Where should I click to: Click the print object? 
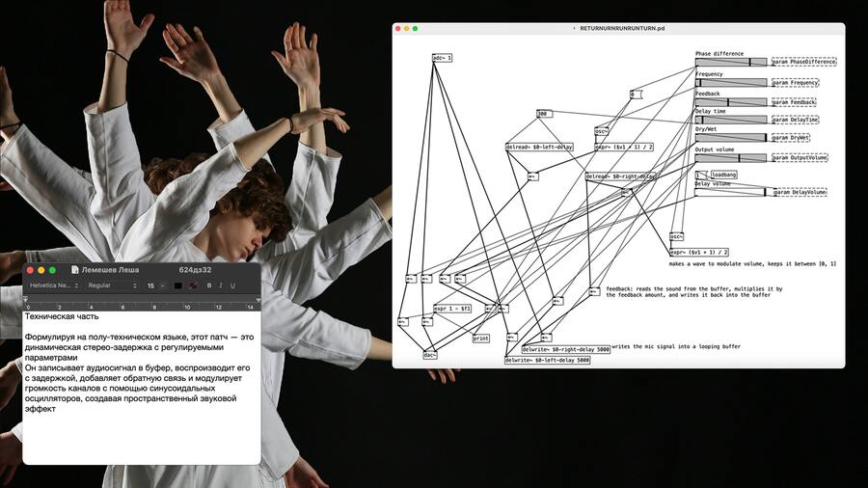pyautogui.click(x=481, y=339)
